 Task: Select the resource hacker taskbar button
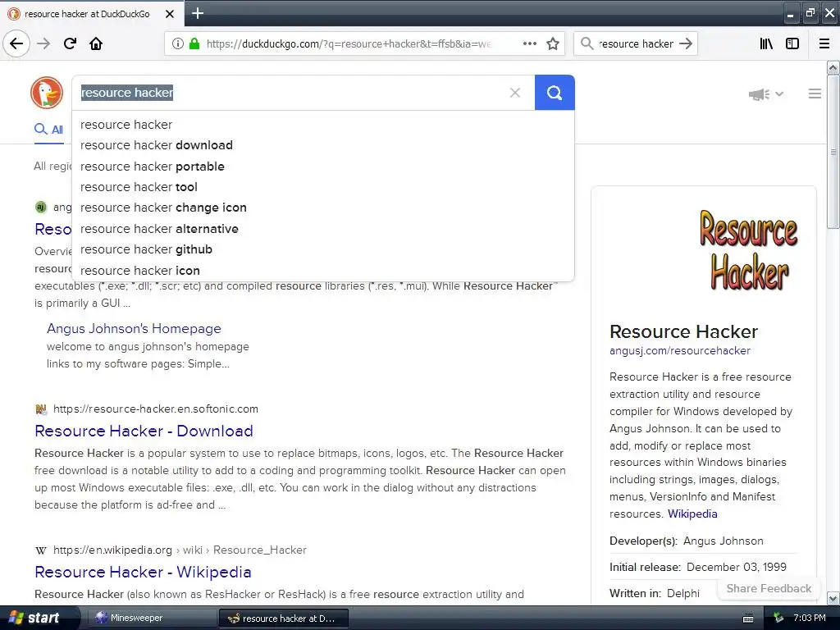click(284, 619)
